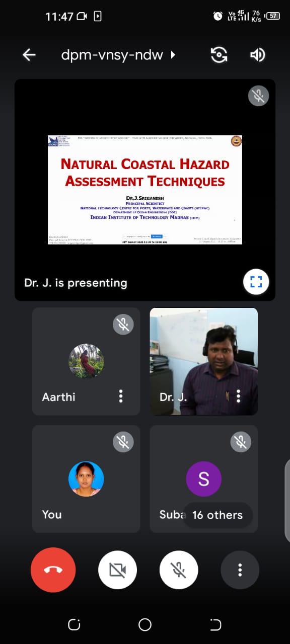Open the presentation in fullscreen
This screenshot has height=644, width=290.
[256, 282]
